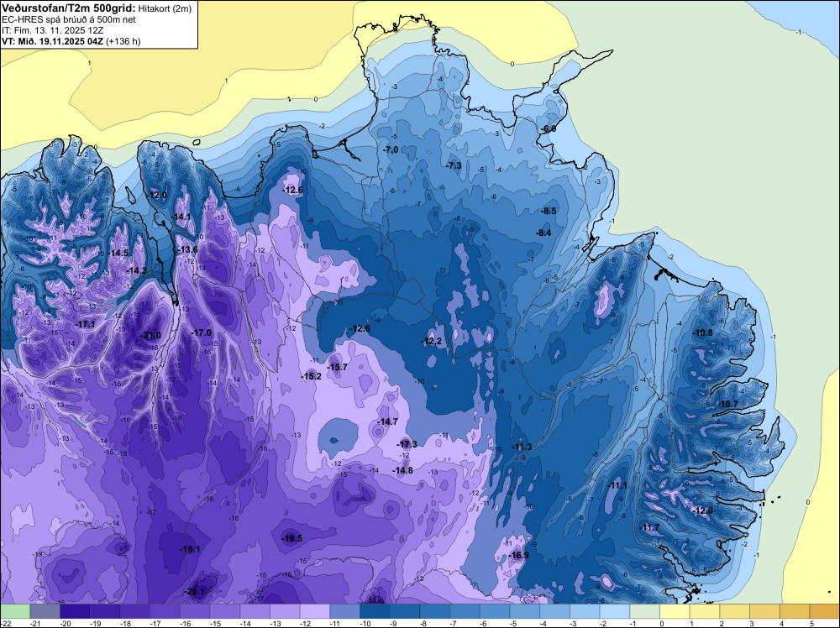Select the -14.8 temperature label
Screen dimensions: 840x628
tap(403, 471)
